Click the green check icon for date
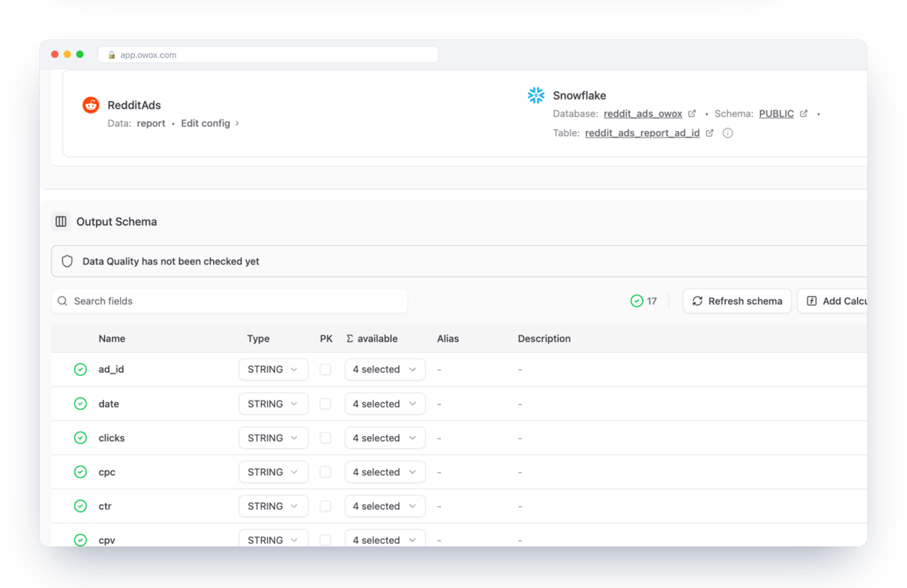 80,403
